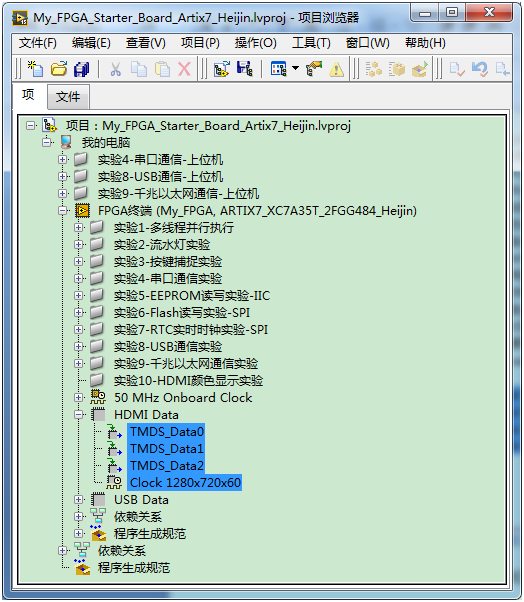Image resolution: width=524 pixels, height=602 pixels.
Task: Select Clock 1280x720x60 item
Action: pyautogui.click(x=185, y=483)
